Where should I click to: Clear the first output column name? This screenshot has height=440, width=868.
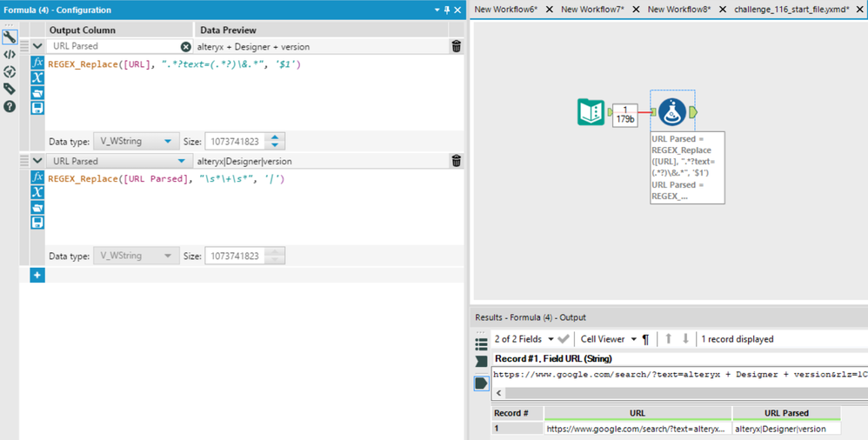click(186, 47)
